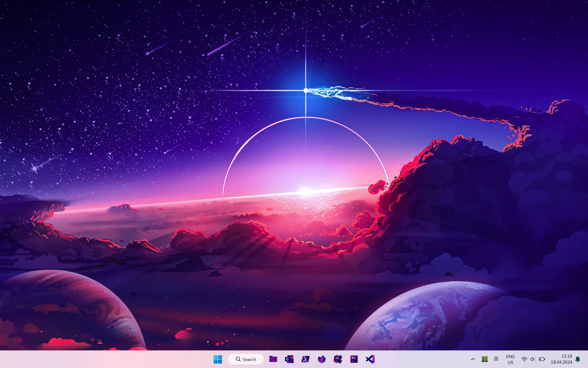Open PyCharm IDE from the taskbar
Image resolution: width=588 pixels, height=368 pixels.
pos(354,359)
